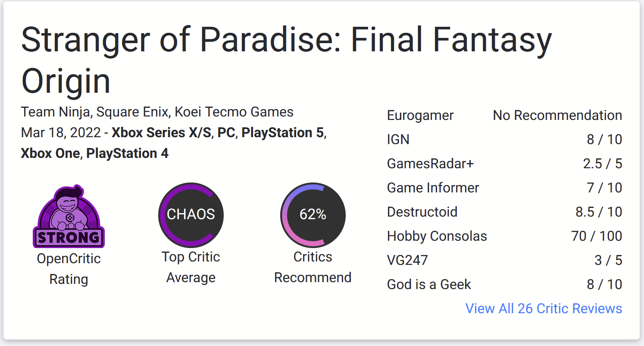Select the Eurogamer review row
The image size is (644, 346).
tap(505, 116)
